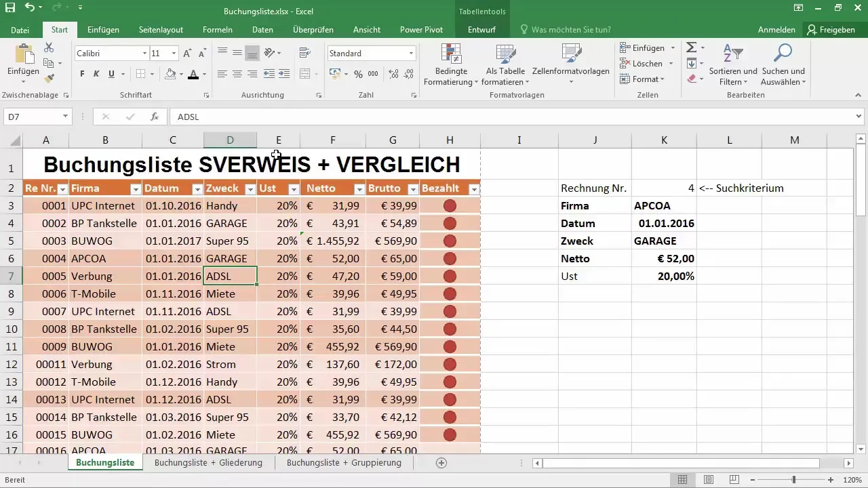Click Löschen in the Zellen group
868x488 pixels.
[647, 64]
